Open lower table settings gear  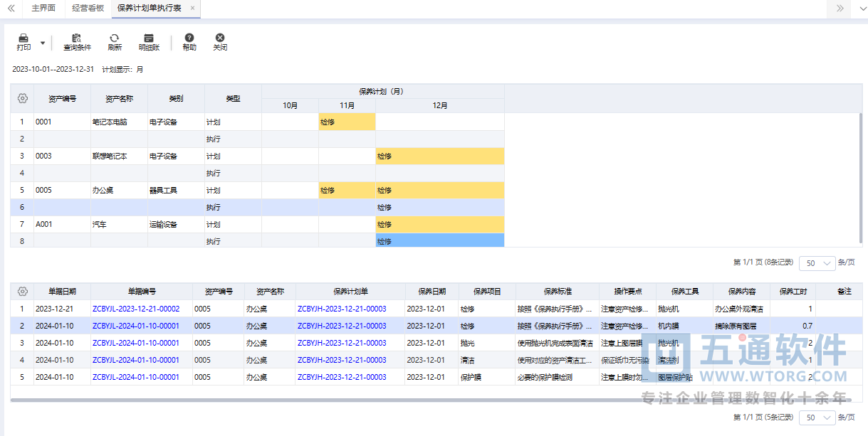[x=22, y=291]
